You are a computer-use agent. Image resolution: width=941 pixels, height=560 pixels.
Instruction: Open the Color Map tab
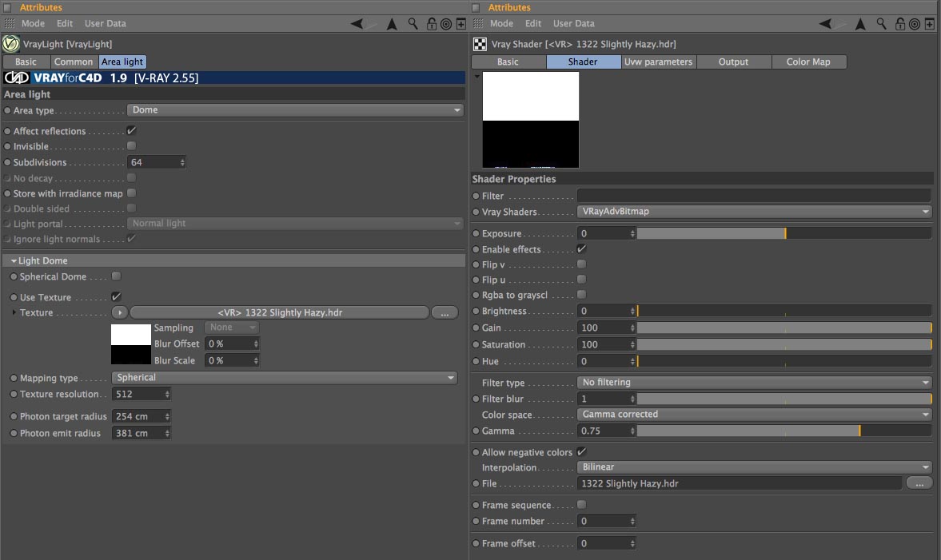pos(808,62)
